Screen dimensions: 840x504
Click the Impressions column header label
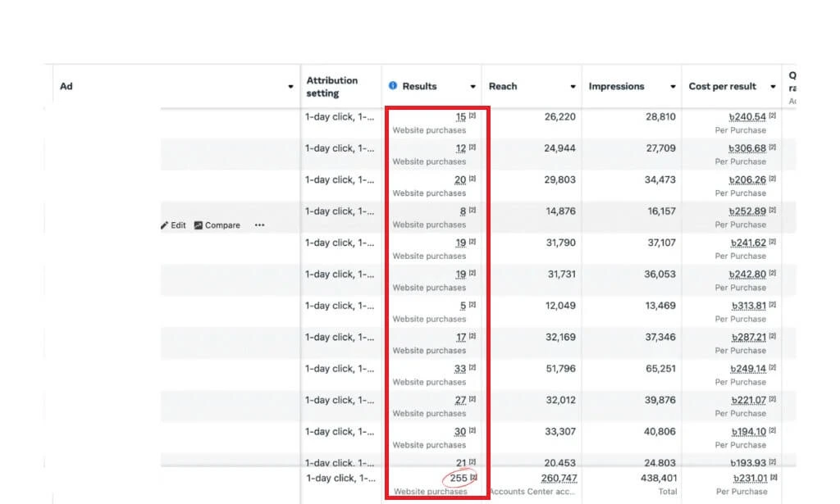[x=616, y=86]
